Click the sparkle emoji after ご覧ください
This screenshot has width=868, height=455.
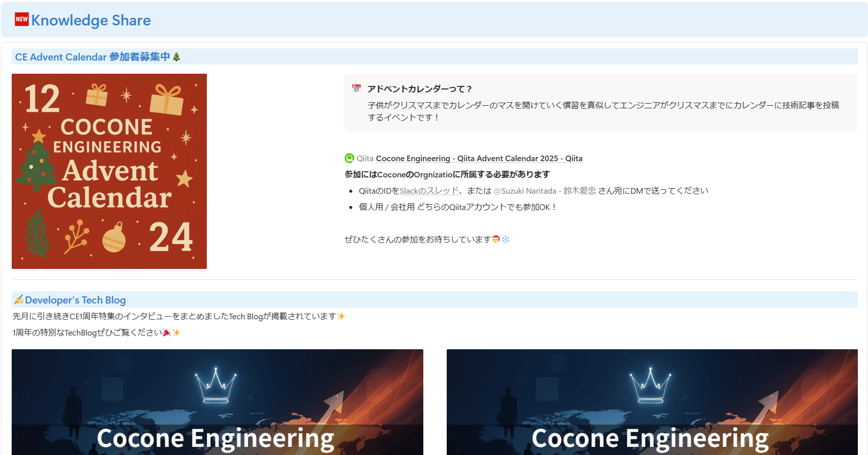(x=176, y=332)
